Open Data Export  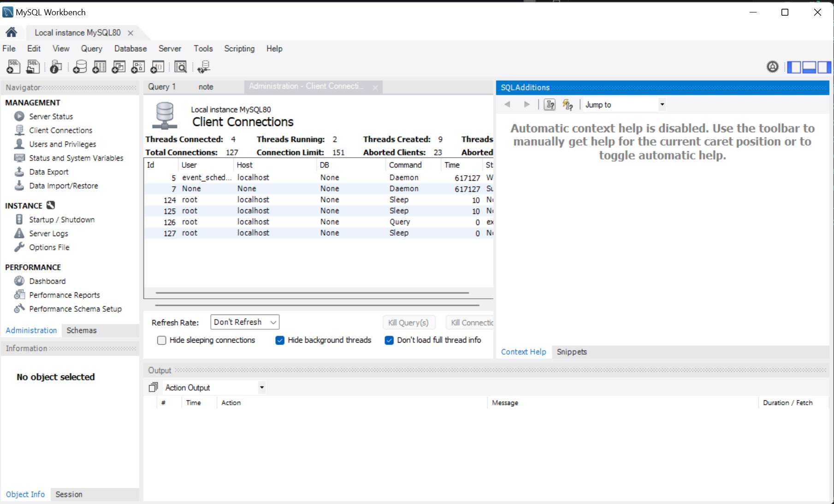pyautogui.click(x=48, y=172)
